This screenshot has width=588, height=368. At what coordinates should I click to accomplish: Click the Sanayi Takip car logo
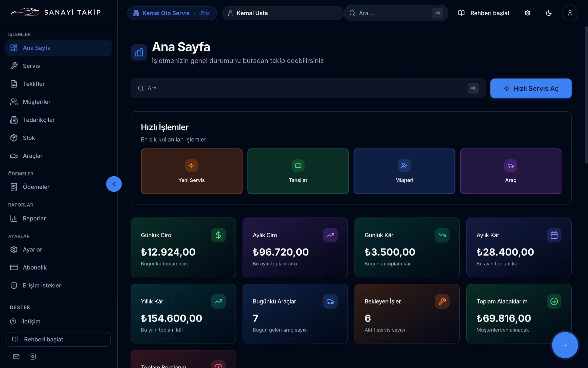[25, 12]
